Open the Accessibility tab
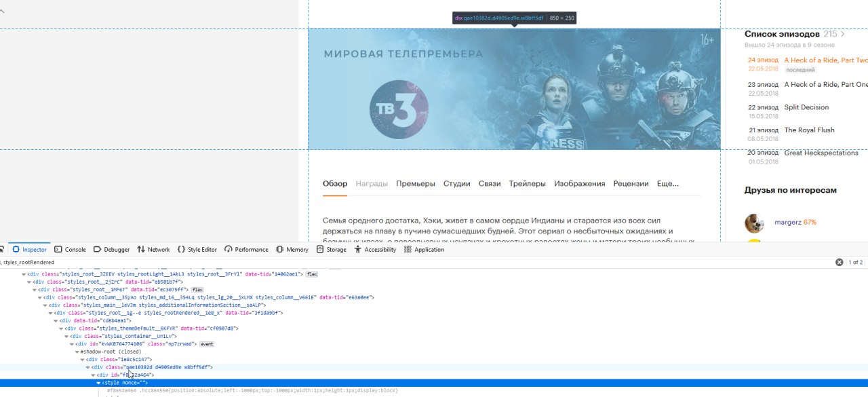Image resolution: width=868 pixels, height=397 pixels. pyautogui.click(x=375, y=250)
